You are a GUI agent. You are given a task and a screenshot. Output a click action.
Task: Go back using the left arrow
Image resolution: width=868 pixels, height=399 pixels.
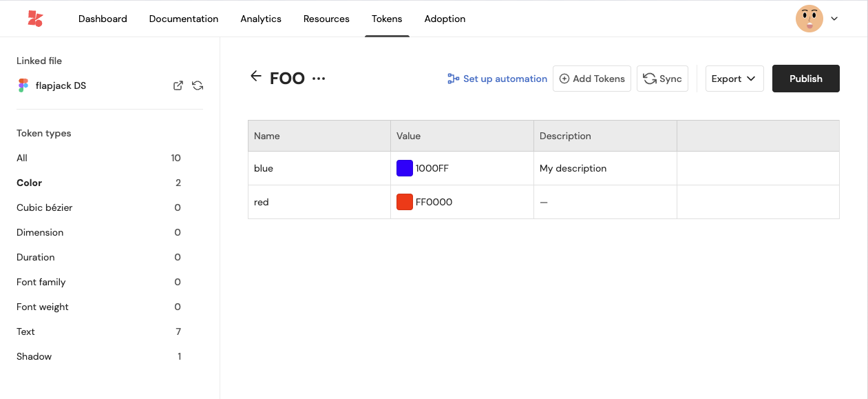pyautogui.click(x=256, y=76)
